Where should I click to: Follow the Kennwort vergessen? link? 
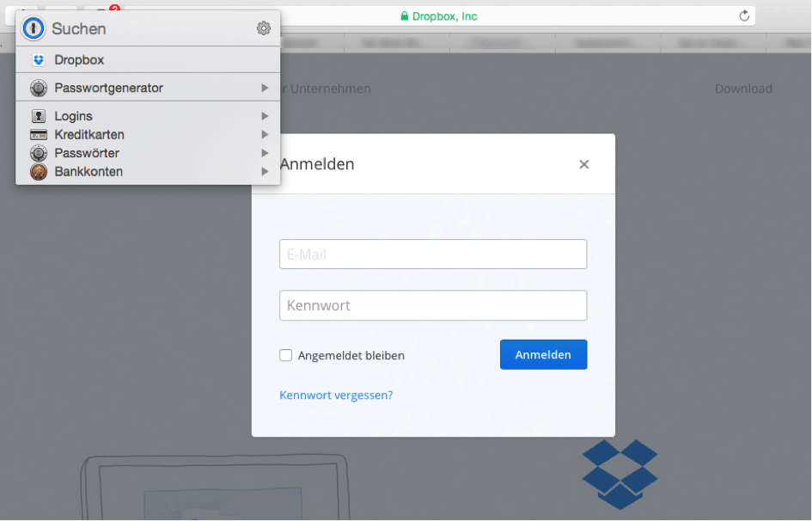(x=336, y=395)
